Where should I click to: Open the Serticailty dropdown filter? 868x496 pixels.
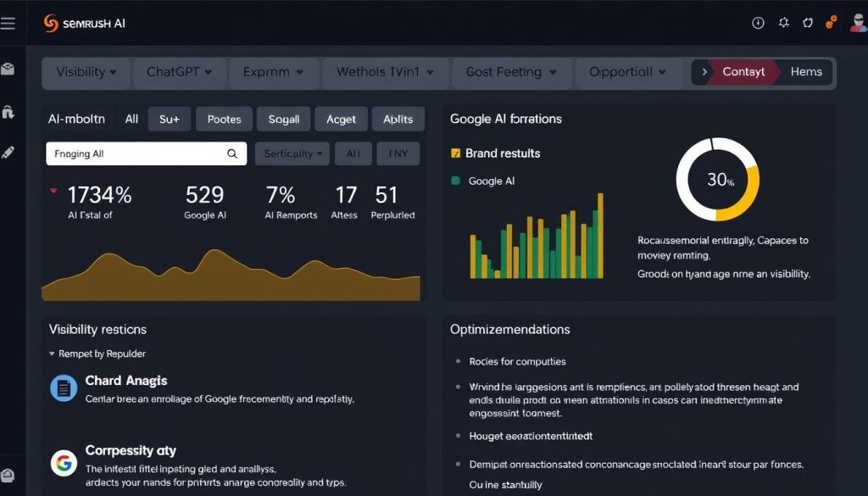(292, 153)
